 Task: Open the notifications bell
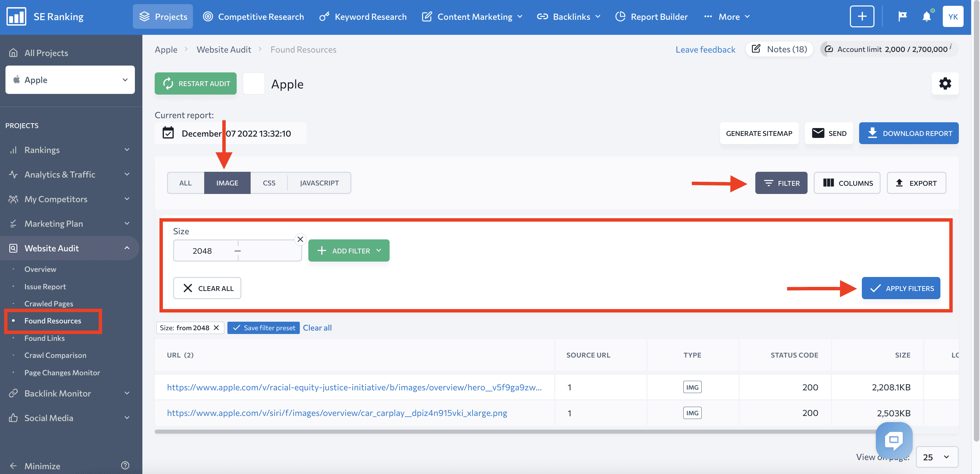(x=926, y=16)
